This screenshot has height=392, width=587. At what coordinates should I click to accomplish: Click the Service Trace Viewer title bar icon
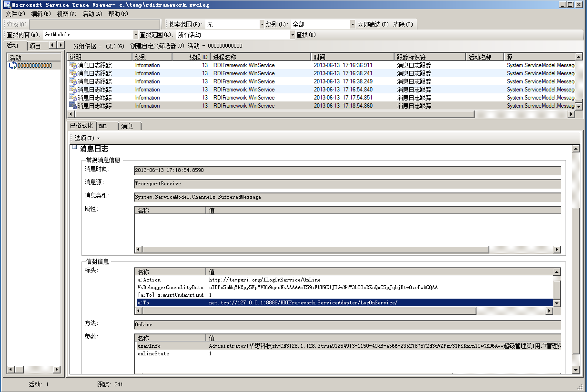pyautogui.click(x=6, y=5)
